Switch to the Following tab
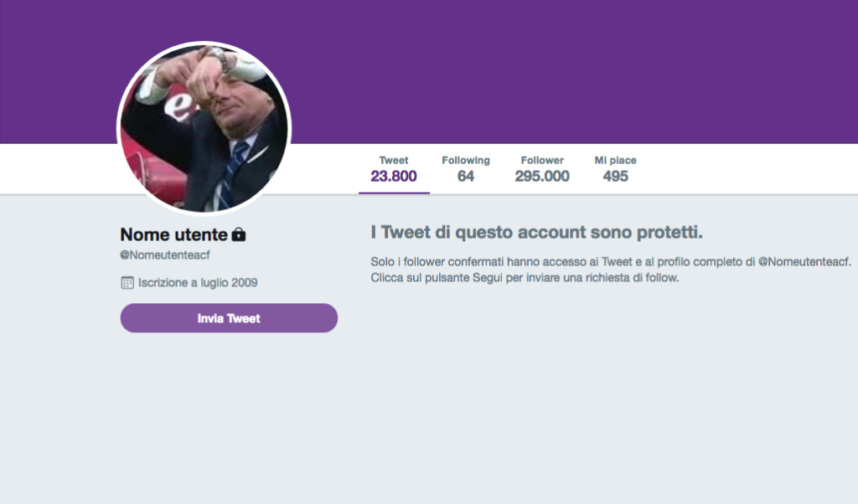The width and height of the screenshot is (858, 504). (x=466, y=160)
